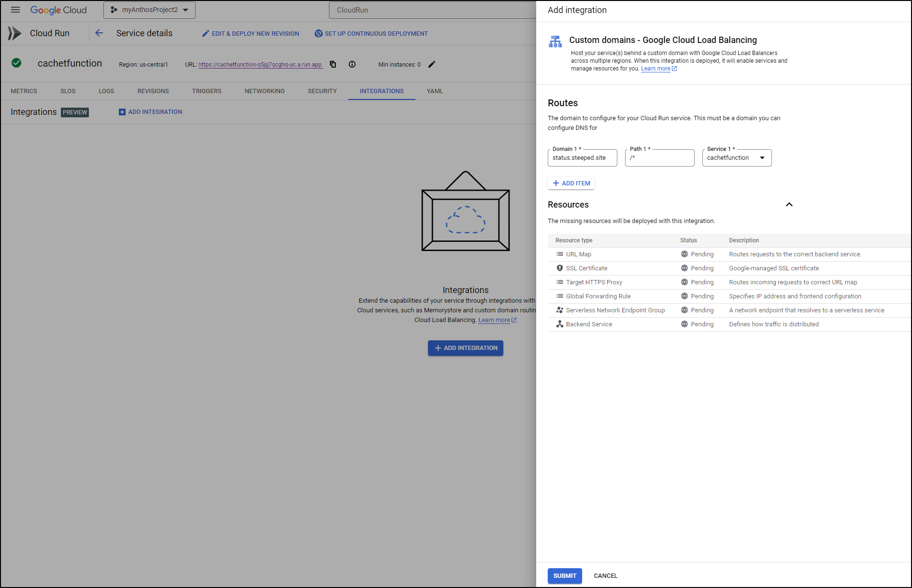Click the blue Add Integration button

(466, 348)
